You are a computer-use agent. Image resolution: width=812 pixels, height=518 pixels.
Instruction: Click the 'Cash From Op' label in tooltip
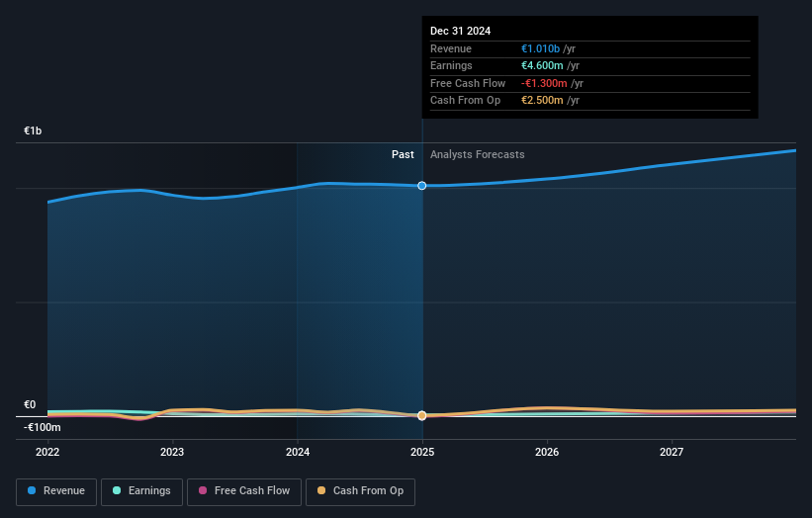point(466,101)
